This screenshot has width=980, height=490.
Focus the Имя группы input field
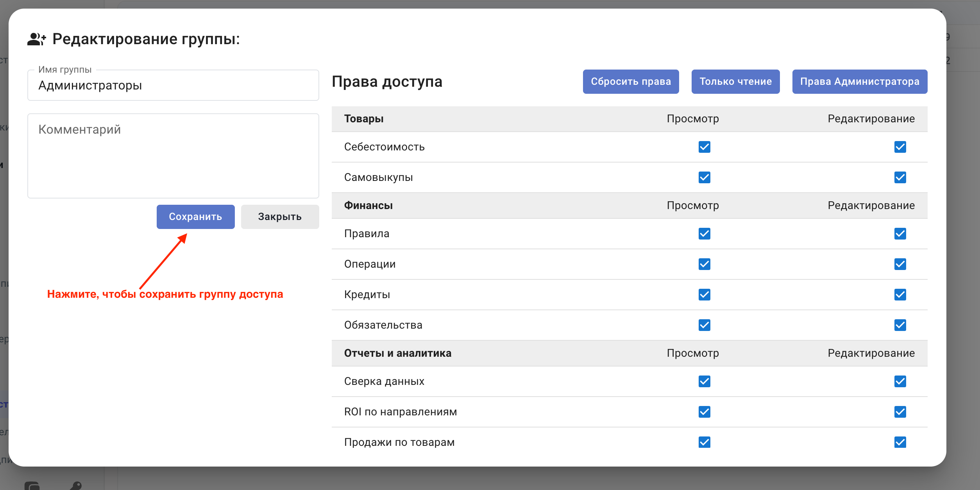click(x=173, y=86)
